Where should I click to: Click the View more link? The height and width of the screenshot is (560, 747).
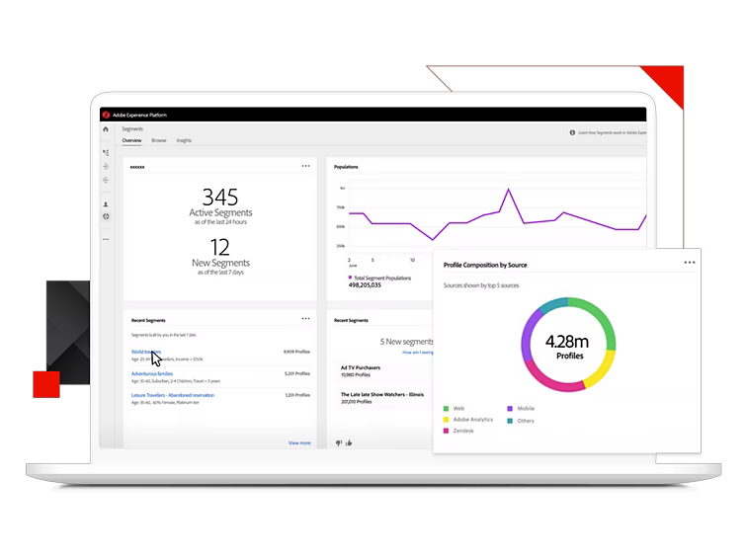[x=299, y=442]
